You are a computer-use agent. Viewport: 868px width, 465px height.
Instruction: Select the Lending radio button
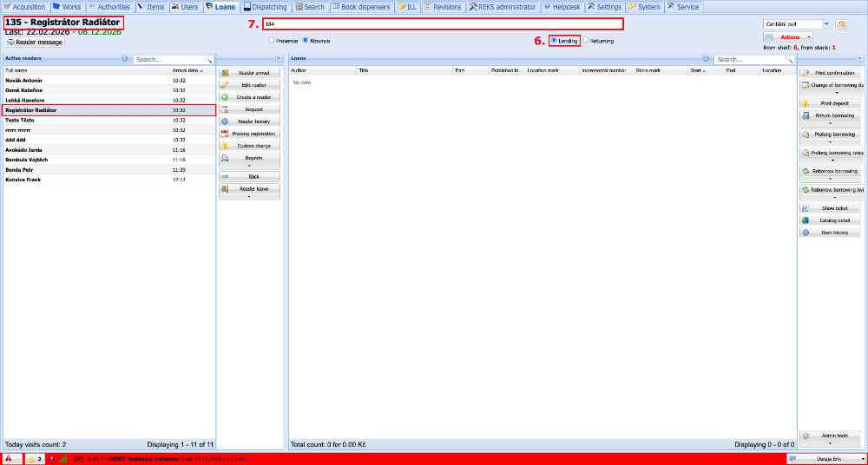click(x=554, y=41)
